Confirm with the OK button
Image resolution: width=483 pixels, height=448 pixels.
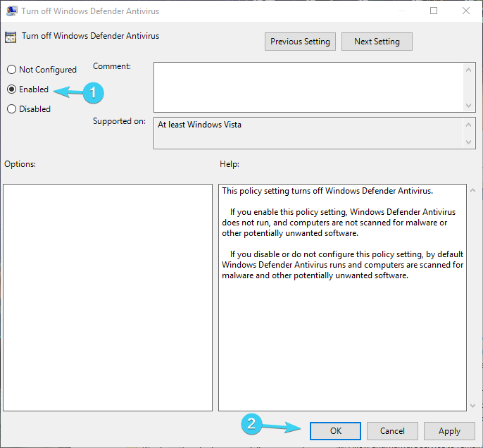[x=335, y=431]
